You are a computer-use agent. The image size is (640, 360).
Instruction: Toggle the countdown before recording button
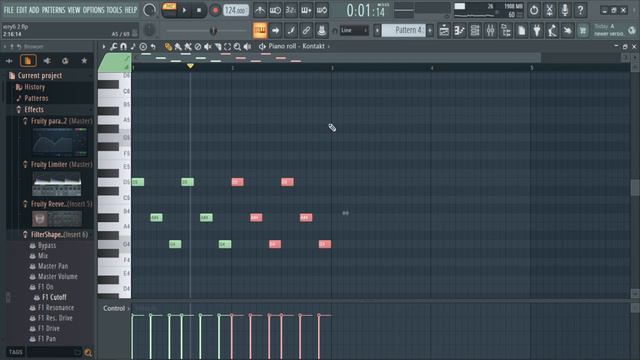tap(291, 10)
